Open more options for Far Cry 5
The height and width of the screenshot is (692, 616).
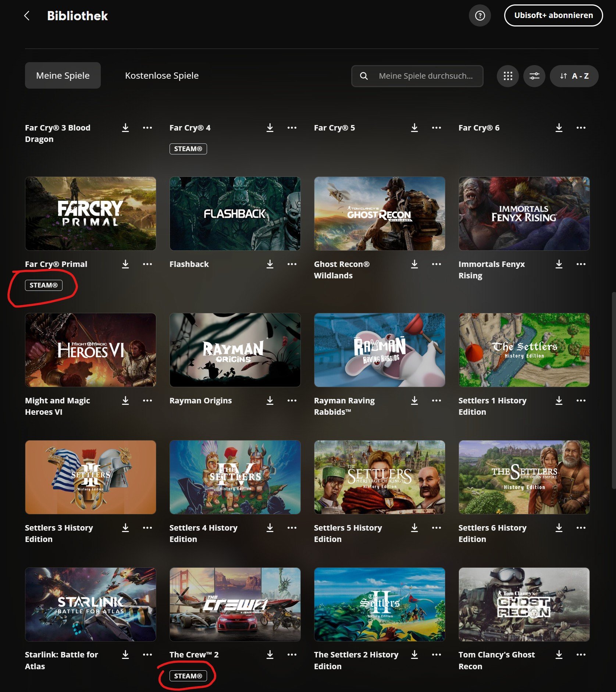[x=437, y=128]
